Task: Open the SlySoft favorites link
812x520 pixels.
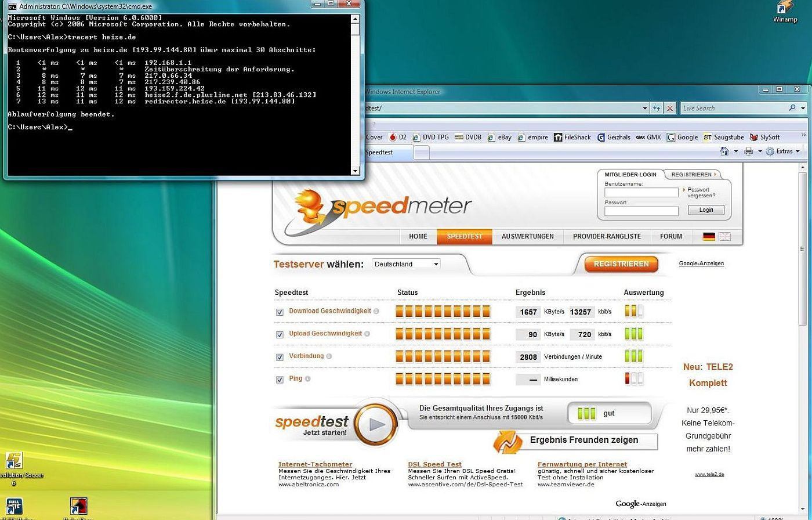Action: (x=765, y=137)
